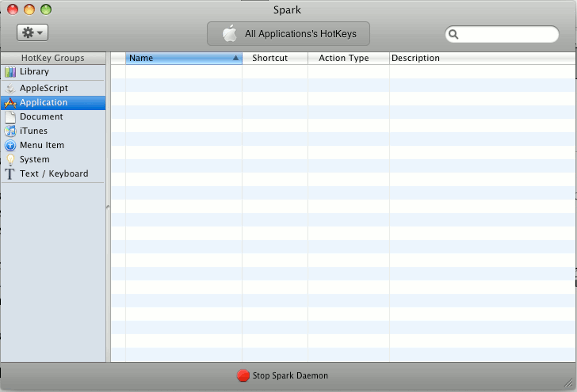The image size is (577, 392).
Task: Select the Menu Item group
Action: [x=53, y=145]
